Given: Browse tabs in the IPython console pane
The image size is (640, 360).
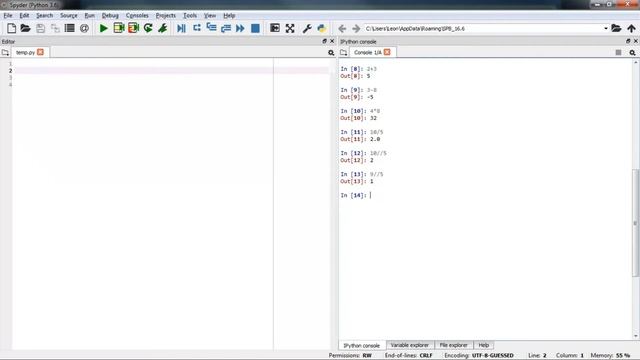Looking at the screenshot, I should [344, 53].
